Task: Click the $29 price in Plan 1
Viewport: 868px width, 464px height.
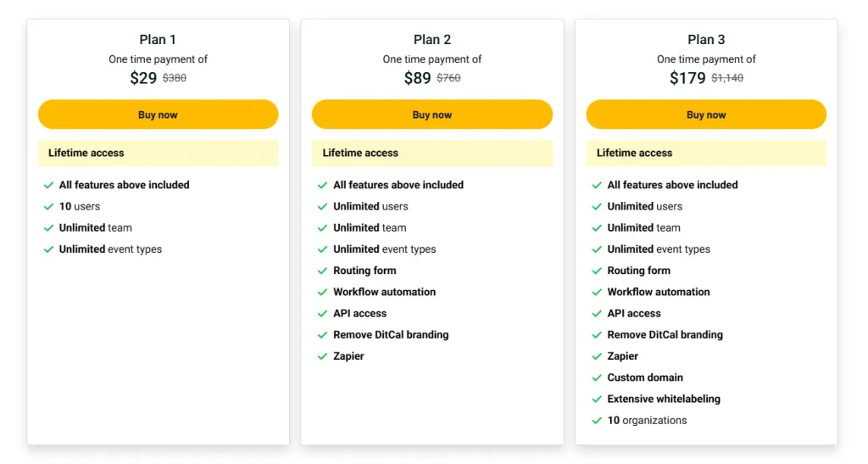Action: pyautogui.click(x=143, y=78)
